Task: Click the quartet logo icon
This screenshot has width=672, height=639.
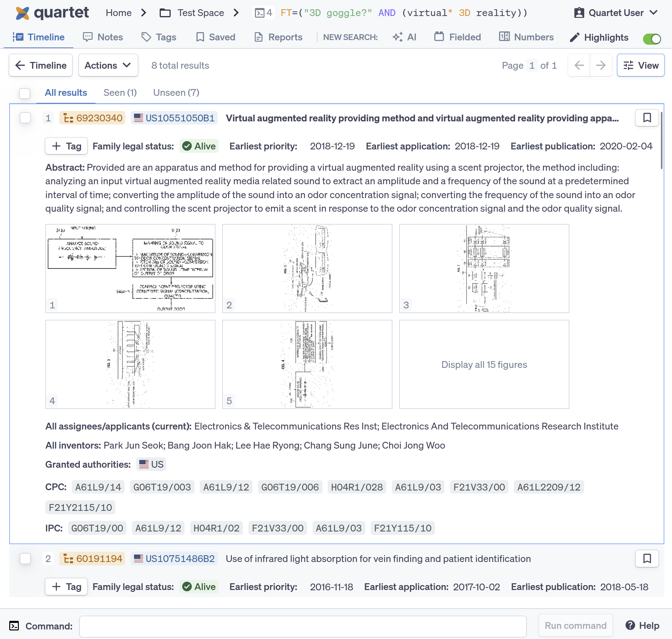Action: coord(23,13)
